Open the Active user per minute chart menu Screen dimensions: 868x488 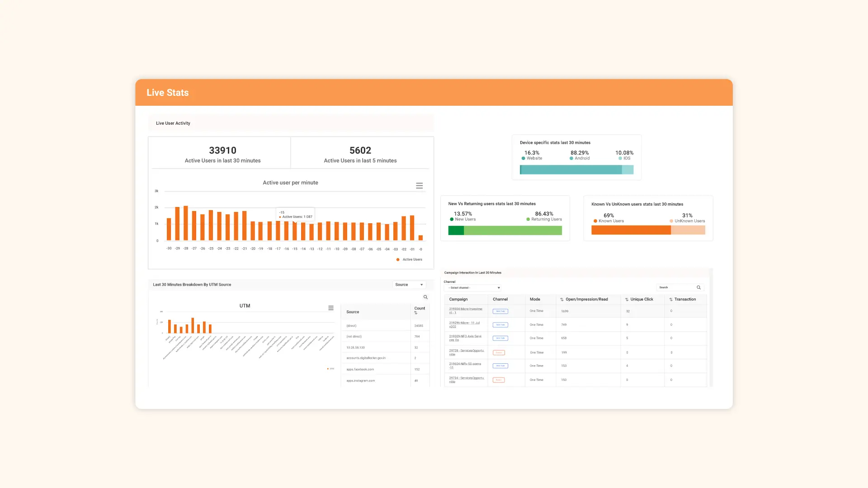point(419,185)
